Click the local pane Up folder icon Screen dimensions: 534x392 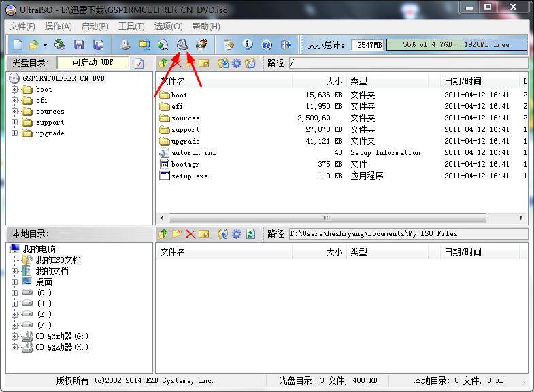tap(163, 234)
